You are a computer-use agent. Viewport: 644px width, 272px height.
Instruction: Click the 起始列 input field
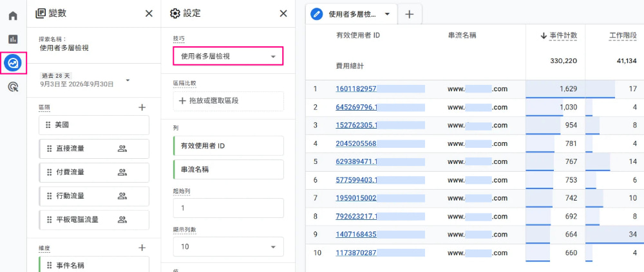point(229,208)
